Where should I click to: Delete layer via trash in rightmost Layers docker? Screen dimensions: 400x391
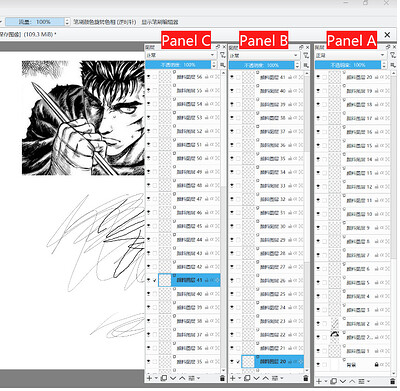(392, 381)
